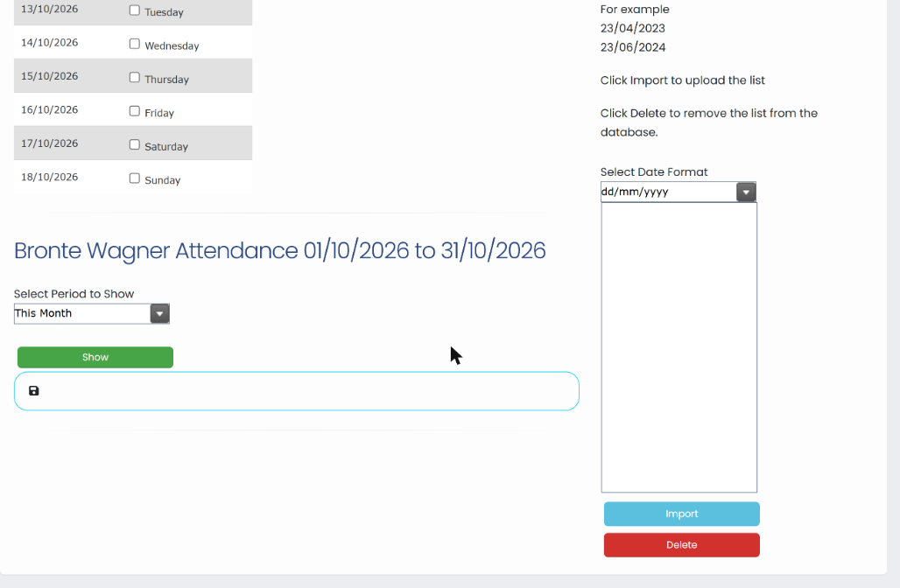The height and width of the screenshot is (588, 900).
Task: Click the red Delete button
Action: point(682,545)
